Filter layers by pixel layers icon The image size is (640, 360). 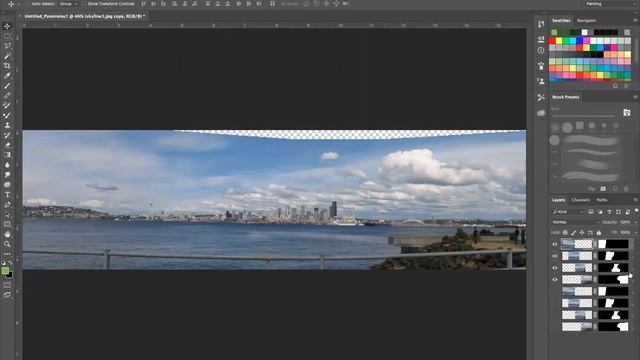click(591, 211)
